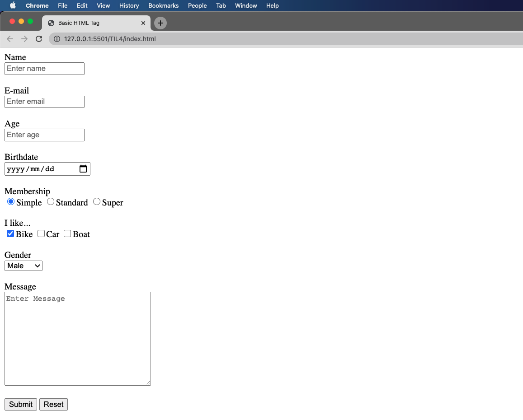This screenshot has width=523, height=420.
Task: Focus the Age input field
Action: (44, 135)
